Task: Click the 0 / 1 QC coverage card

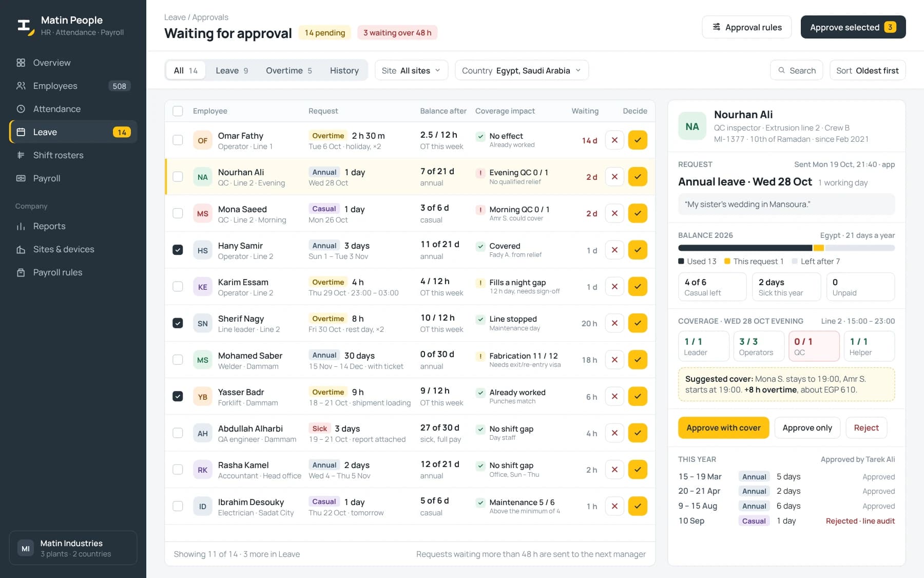Action: pos(814,346)
